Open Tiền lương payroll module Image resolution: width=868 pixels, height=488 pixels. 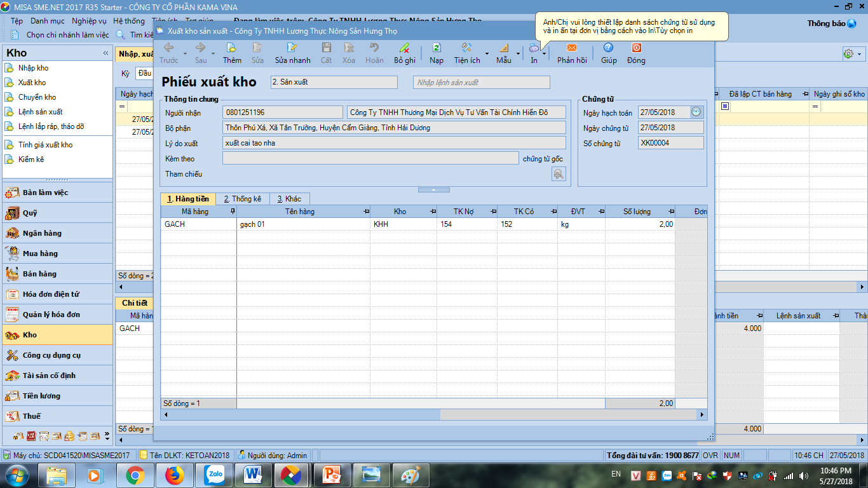coord(58,396)
